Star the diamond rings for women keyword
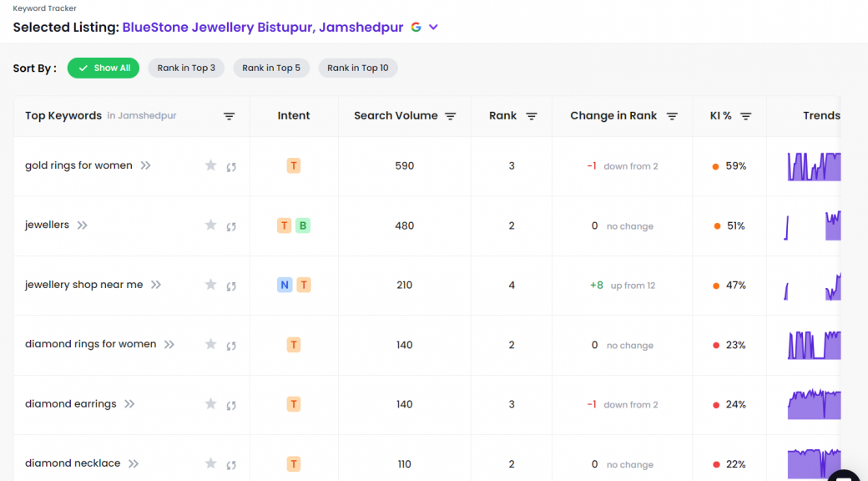Screen dimensions: 868x481 [x=210, y=344]
